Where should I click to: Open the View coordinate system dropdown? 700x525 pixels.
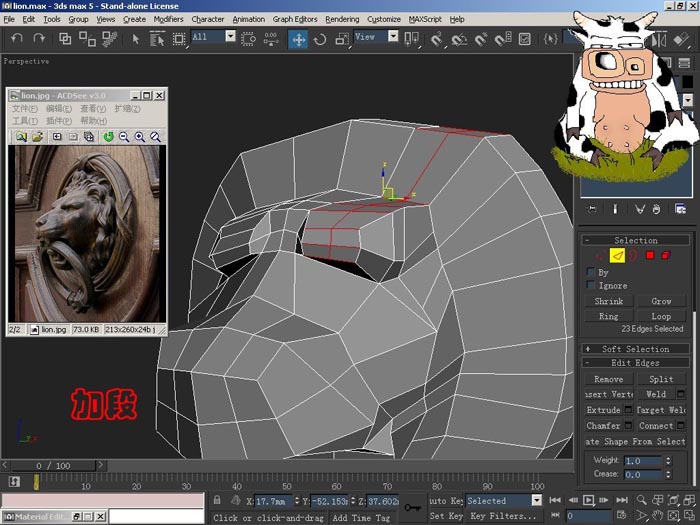393,36
